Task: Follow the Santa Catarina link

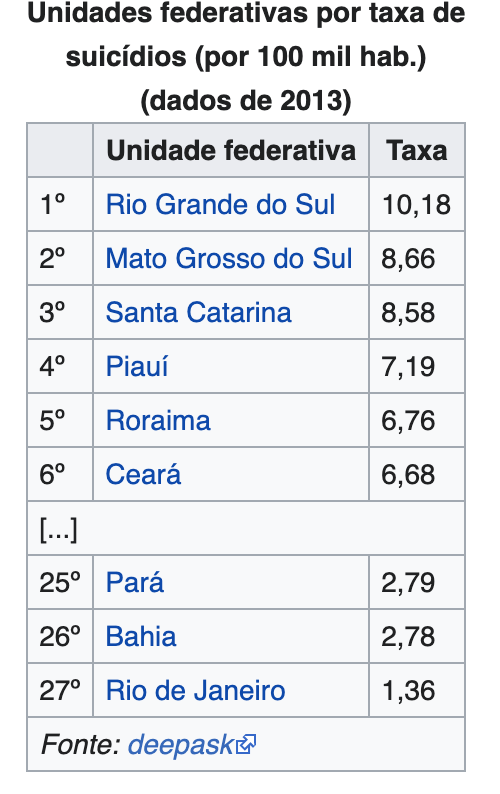Action: pos(199,312)
